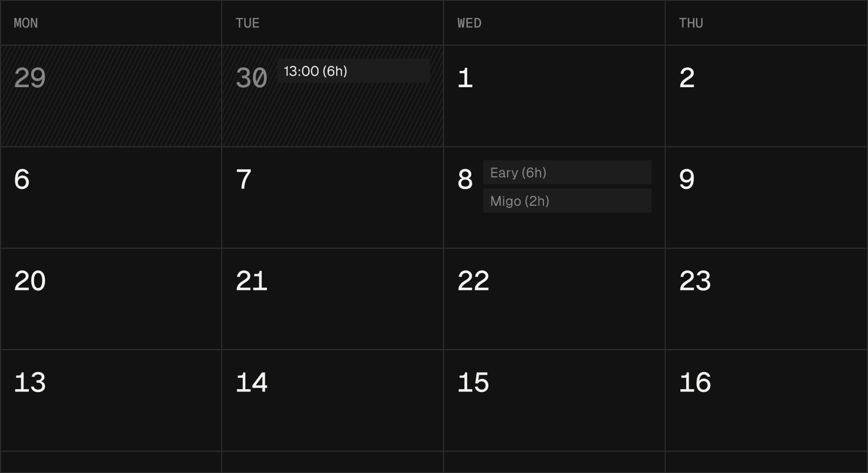868x473 pixels.
Task: Click the day 15 cell
Action: pos(554,400)
